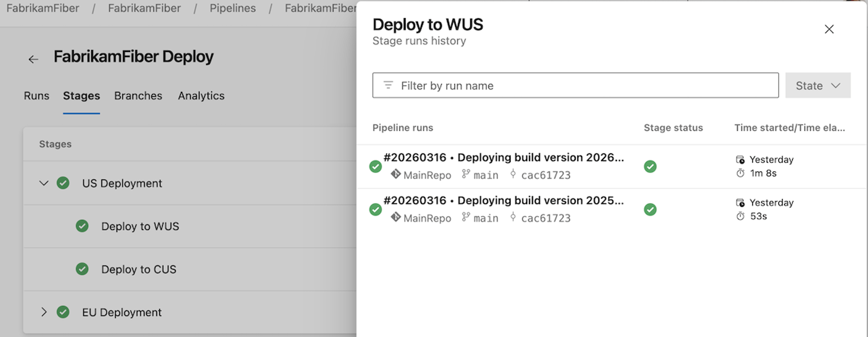Click the main branch icon in 2026 run
868x337 pixels.
click(x=465, y=174)
